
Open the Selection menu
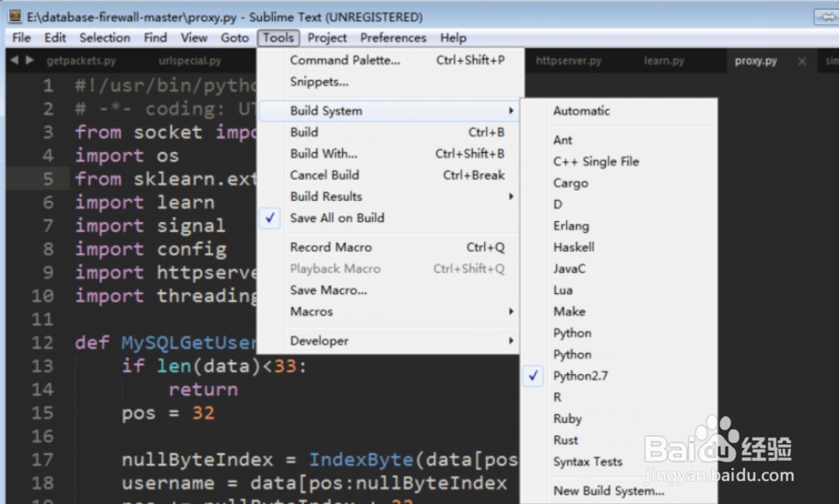click(x=105, y=38)
